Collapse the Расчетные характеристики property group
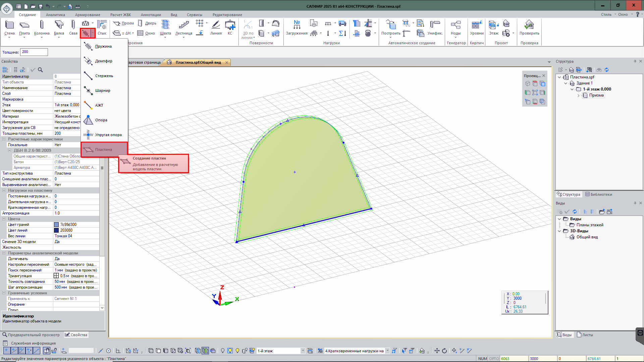The height and width of the screenshot is (362, 644). (4, 139)
